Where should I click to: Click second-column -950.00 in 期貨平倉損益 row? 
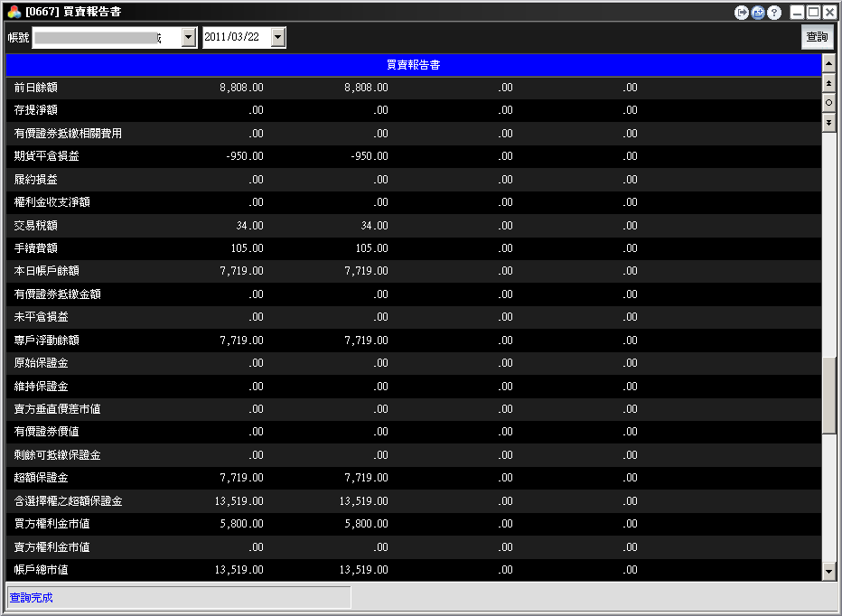pos(370,156)
